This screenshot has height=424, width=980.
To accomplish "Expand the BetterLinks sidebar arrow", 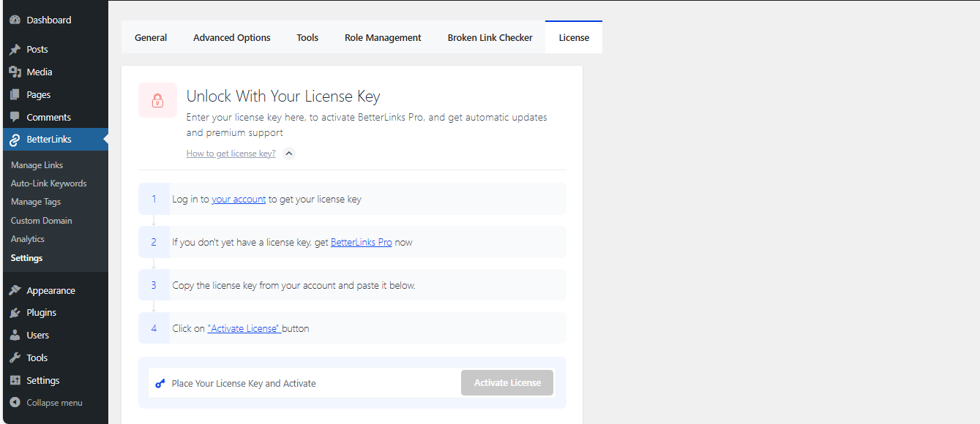I will pyautogui.click(x=105, y=139).
